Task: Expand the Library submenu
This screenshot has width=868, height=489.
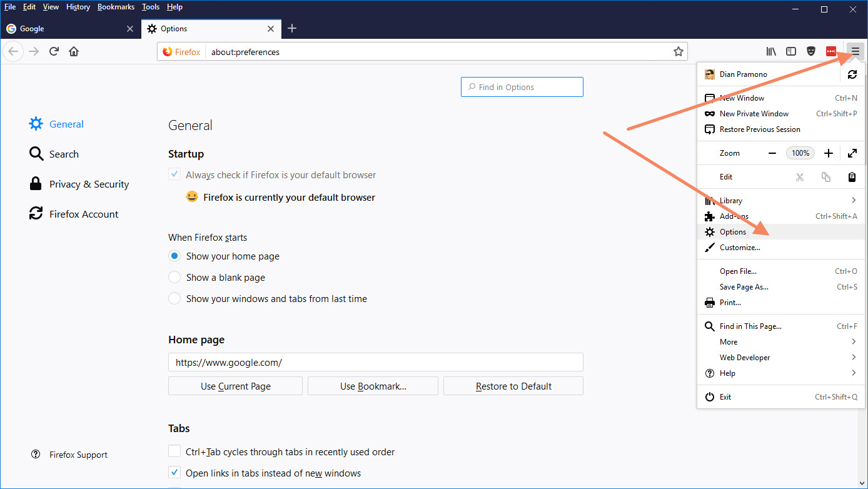Action: coord(781,201)
